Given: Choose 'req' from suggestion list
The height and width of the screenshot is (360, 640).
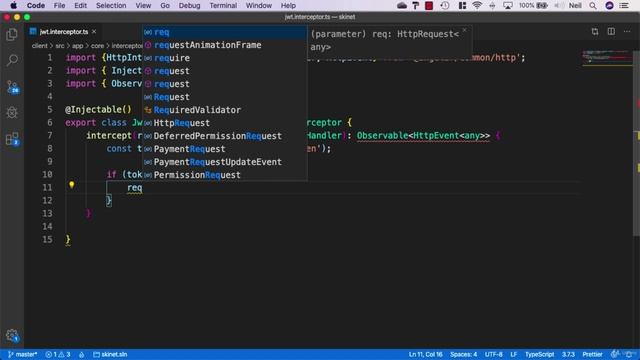Looking at the screenshot, I should point(224,32).
